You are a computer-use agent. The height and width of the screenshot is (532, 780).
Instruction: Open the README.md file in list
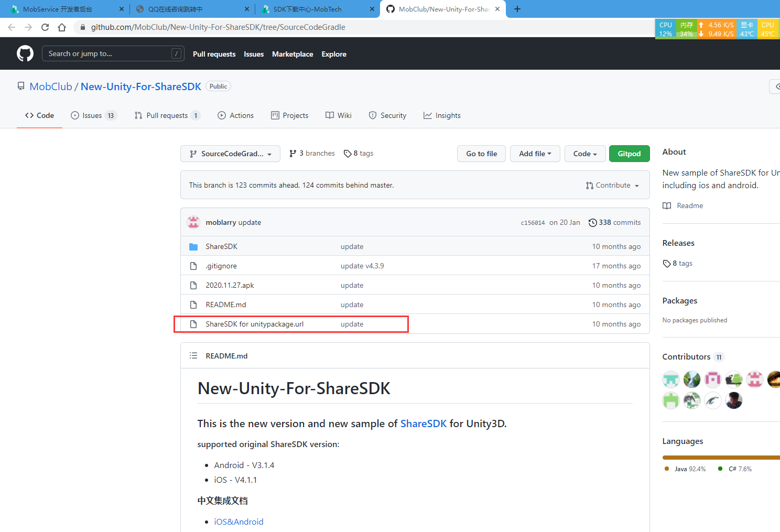(x=226, y=305)
